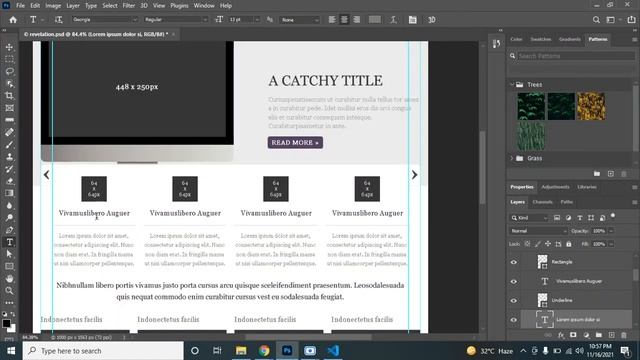Screen dimensions: 640x360
Task: Create new pattern in Patterns panel
Action: (611, 174)
